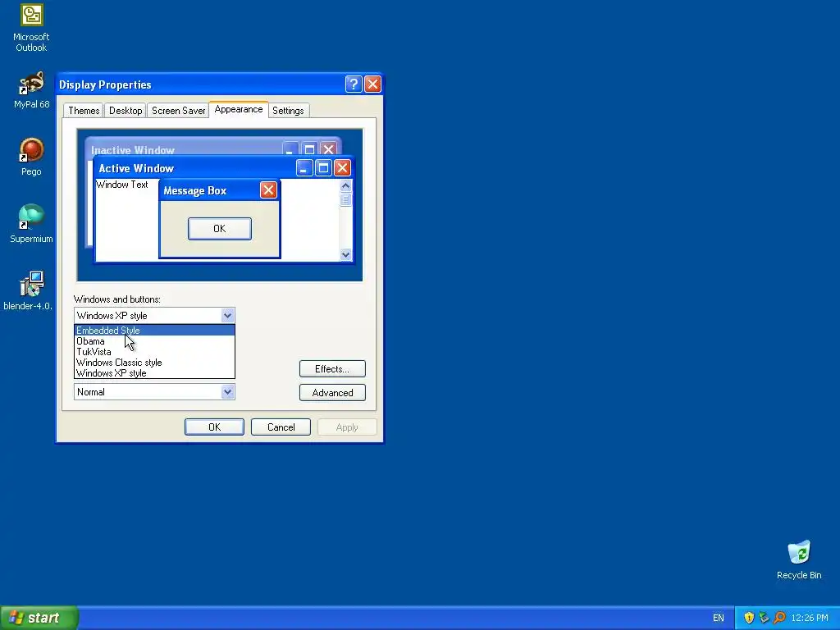Collapse the Windows and buttons combo box
Image resolution: width=840 pixels, height=630 pixels.
[x=227, y=316]
